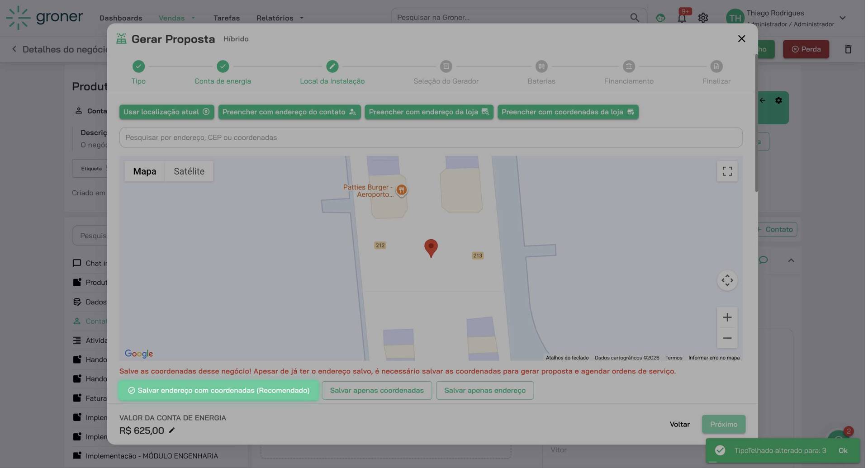Switch the map to Satélite view
This screenshot has width=868, height=468.
(189, 171)
